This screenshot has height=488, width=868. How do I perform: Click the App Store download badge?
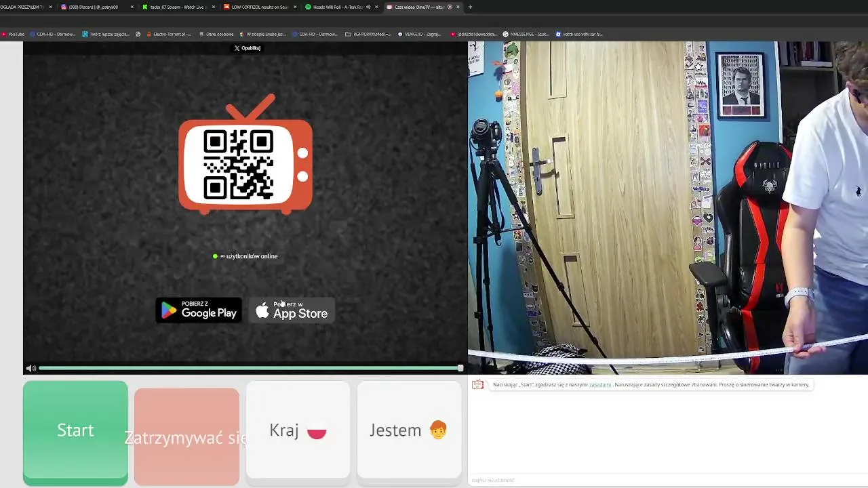tap(292, 310)
